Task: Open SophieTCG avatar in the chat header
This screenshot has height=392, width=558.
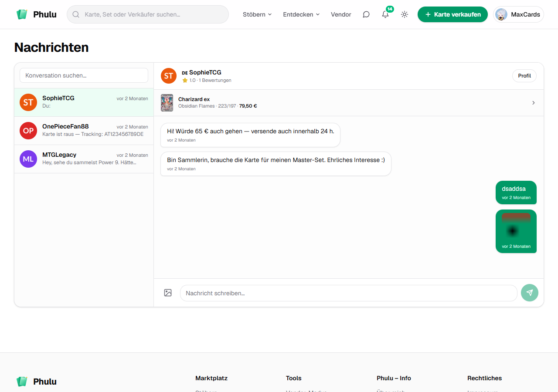Action: (169, 76)
